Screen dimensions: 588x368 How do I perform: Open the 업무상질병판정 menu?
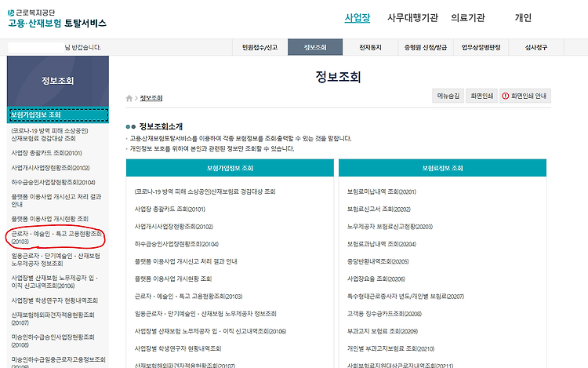point(481,47)
